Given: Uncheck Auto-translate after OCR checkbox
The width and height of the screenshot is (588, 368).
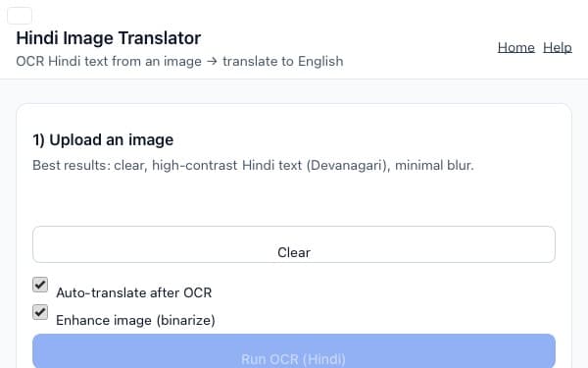Looking at the screenshot, I should pyautogui.click(x=40, y=285).
